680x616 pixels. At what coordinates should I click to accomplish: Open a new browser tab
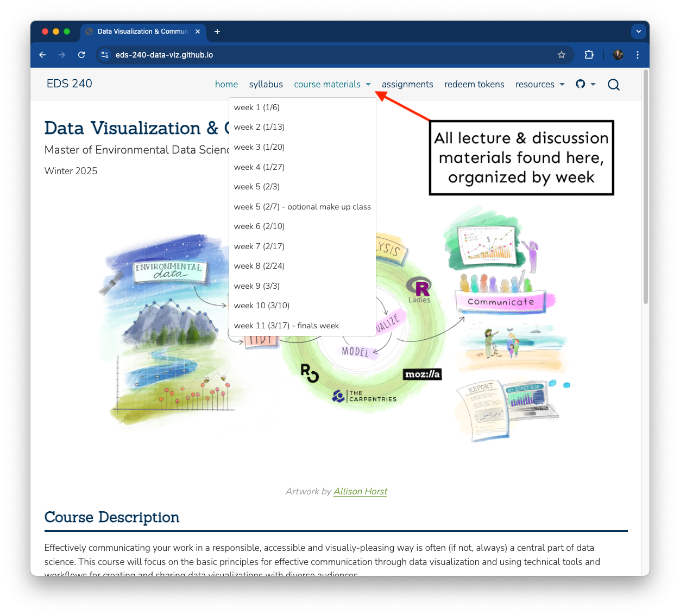click(217, 31)
